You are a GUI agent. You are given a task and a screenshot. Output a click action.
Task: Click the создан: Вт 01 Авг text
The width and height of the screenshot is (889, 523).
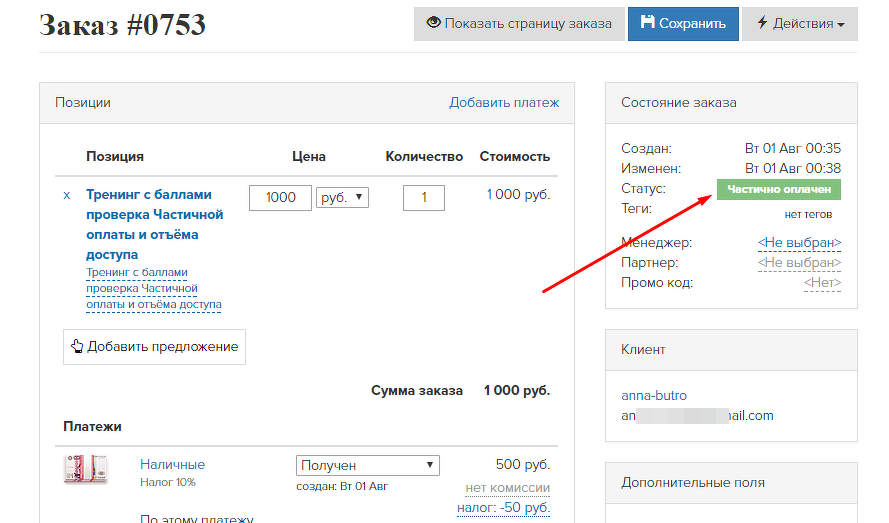tap(342, 486)
